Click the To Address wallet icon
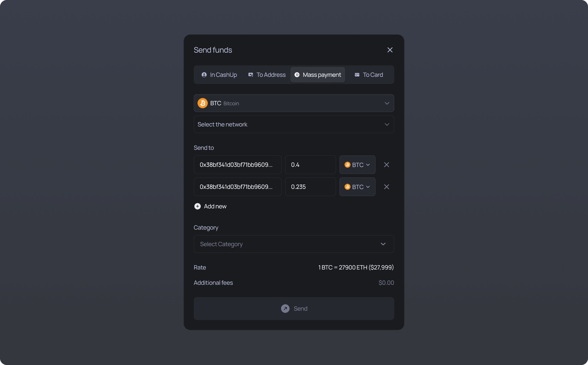The width and height of the screenshot is (588, 365). pyautogui.click(x=250, y=75)
